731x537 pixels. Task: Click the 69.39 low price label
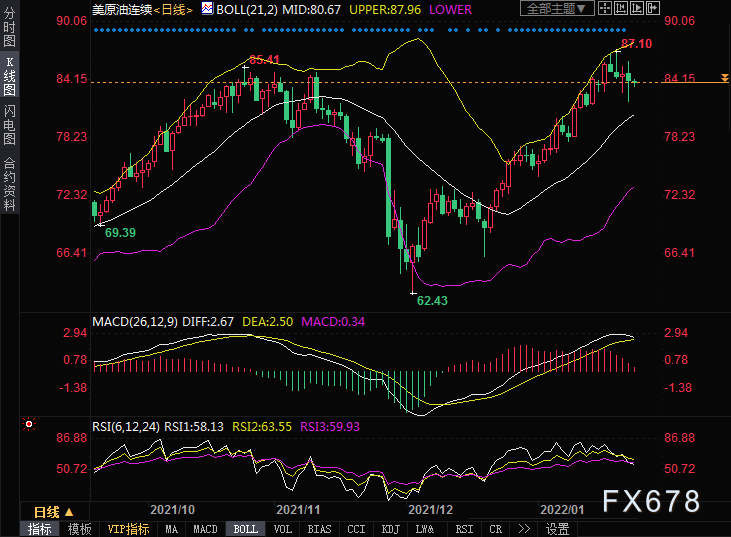point(120,233)
